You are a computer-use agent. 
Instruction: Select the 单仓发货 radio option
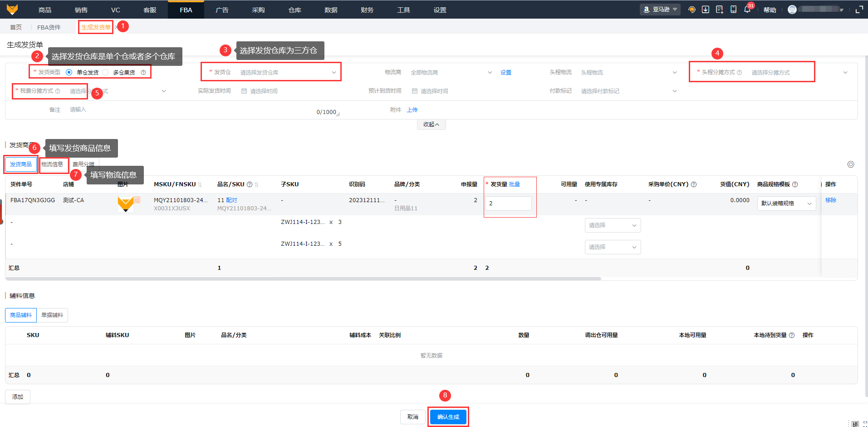[69, 72]
